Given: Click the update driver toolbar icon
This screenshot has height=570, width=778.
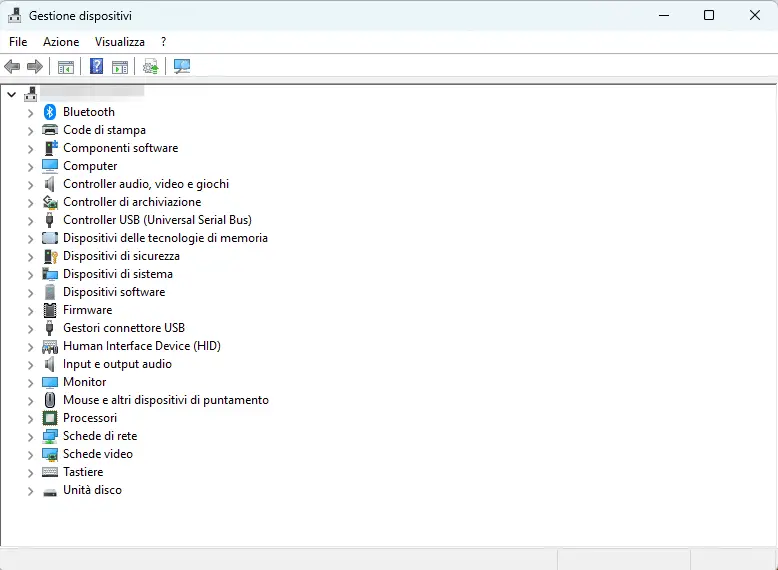Looking at the screenshot, I should 150,67.
